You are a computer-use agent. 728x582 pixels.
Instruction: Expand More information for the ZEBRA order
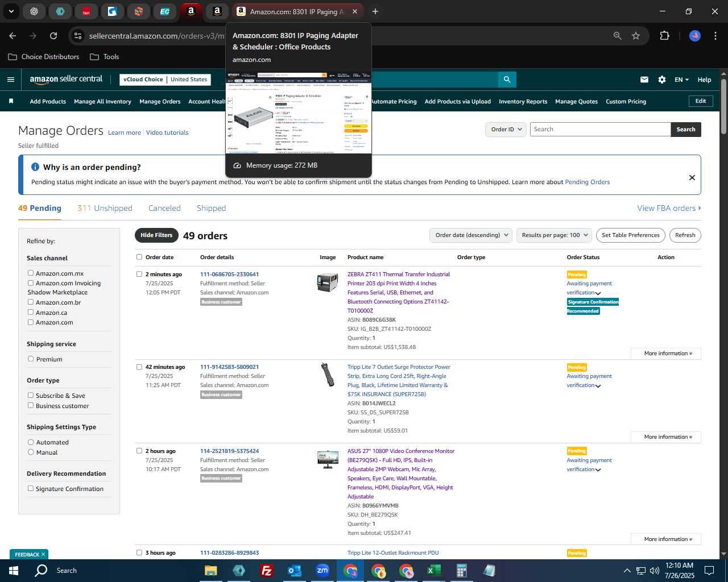[x=666, y=354]
